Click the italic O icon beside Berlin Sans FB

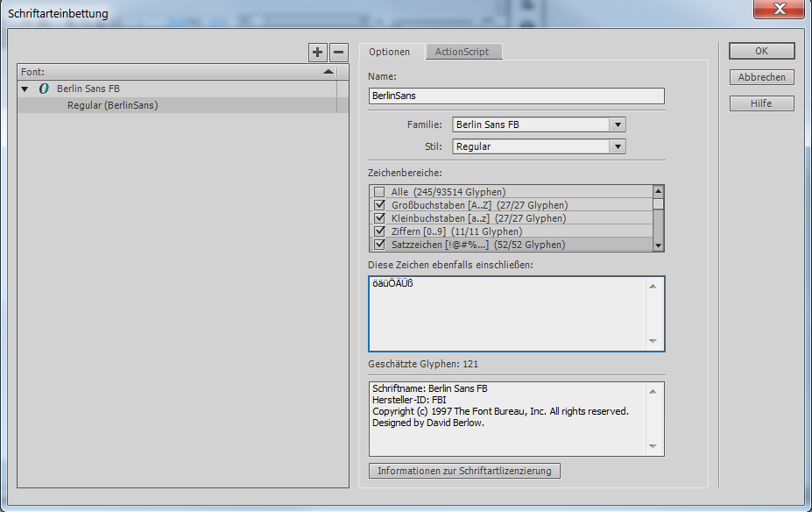[x=44, y=89]
